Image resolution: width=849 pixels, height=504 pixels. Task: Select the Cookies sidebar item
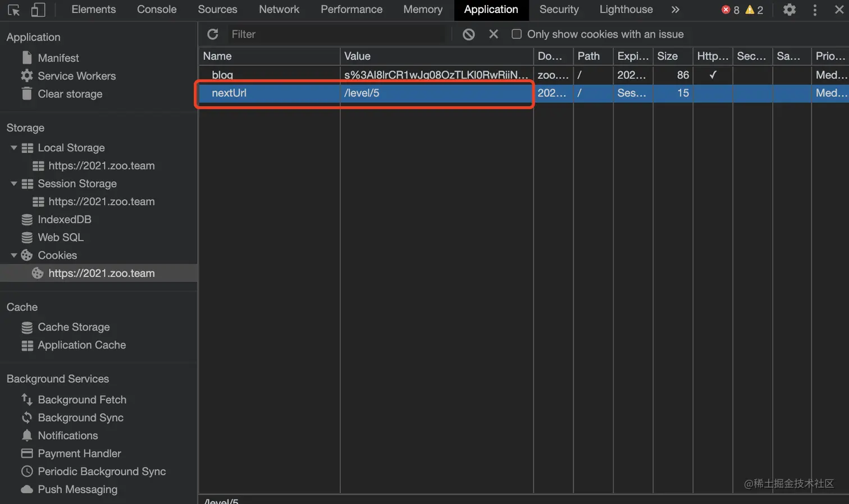(57, 255)
